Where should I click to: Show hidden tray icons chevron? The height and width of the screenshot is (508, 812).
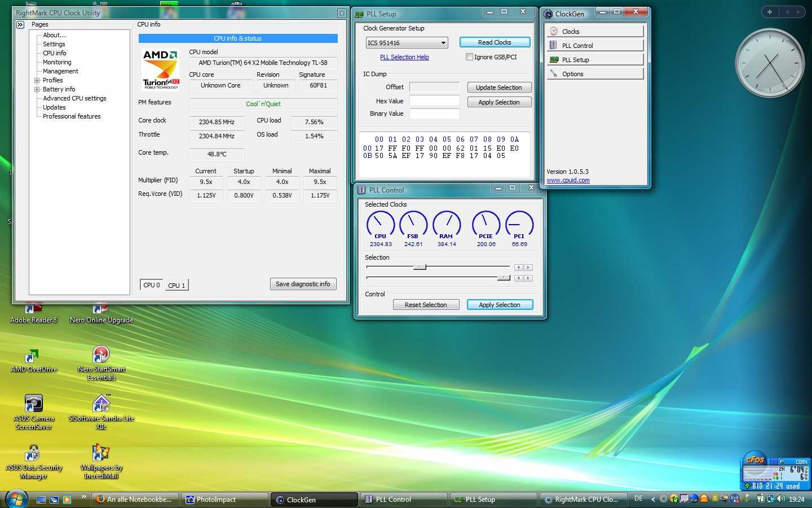[653, 499]
